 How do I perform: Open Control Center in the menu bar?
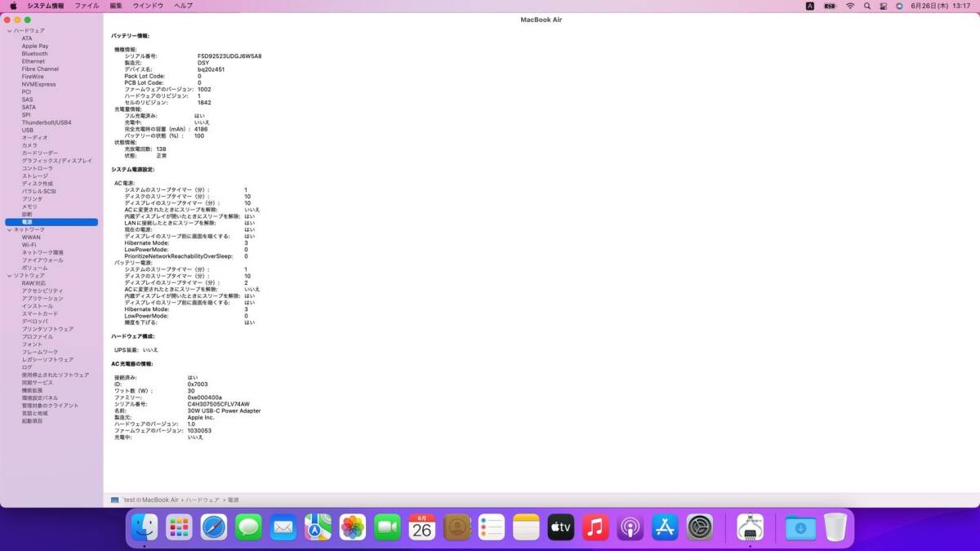[883, 6]
